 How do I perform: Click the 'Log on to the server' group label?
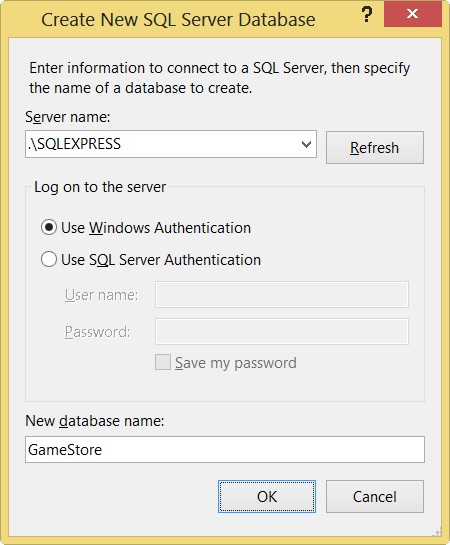click(100, 187)
